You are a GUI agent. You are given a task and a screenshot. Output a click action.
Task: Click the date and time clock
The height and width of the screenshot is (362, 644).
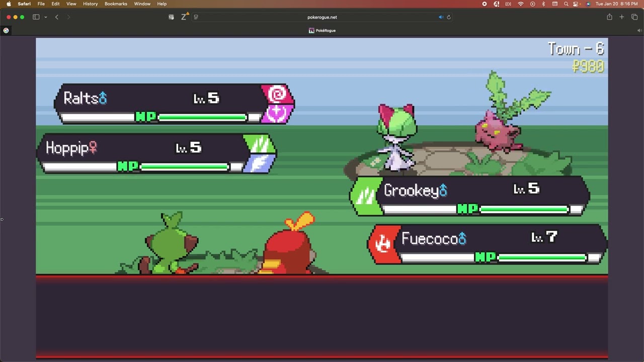[x=616, y=4]
